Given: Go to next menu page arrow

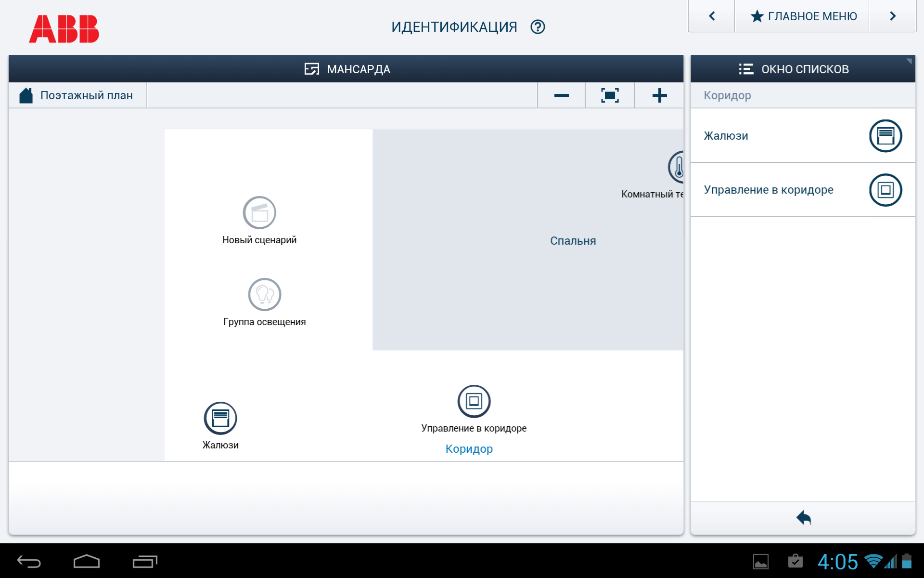Looking at the screenshot, I should pos(893,16).
